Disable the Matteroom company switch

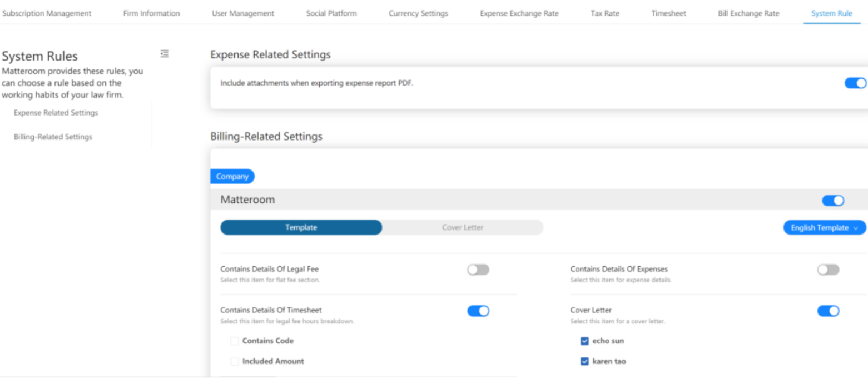pyautogui.click(x=832, y=201)
